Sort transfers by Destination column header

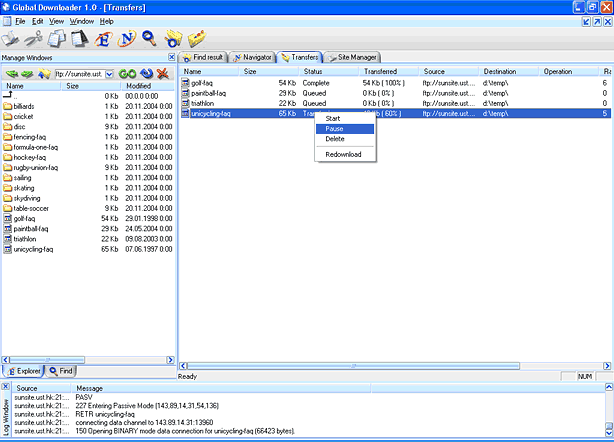pyautogui.click(x=509, y=72)
